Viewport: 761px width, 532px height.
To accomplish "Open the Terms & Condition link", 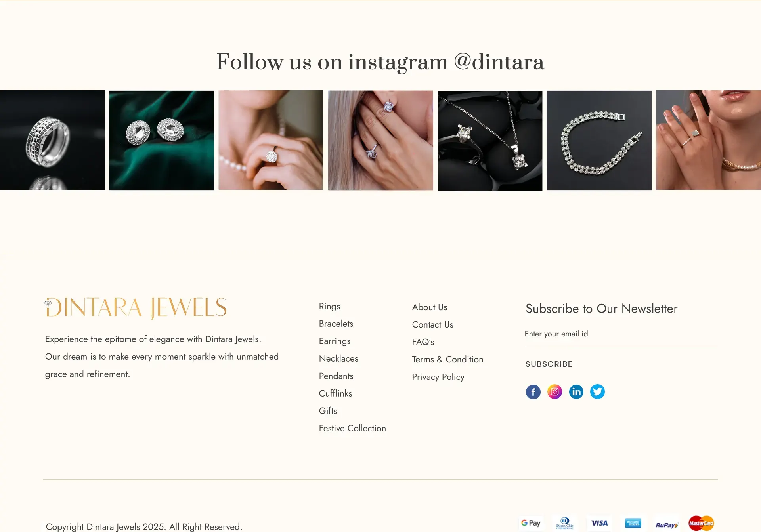I will coord(447,359).
